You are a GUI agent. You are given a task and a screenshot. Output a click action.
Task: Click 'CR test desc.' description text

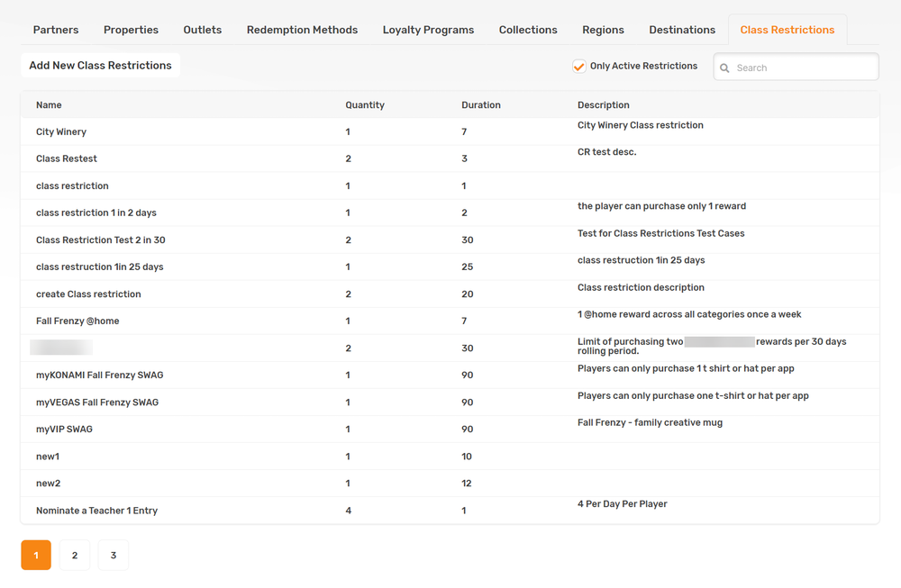click(606, 152)
